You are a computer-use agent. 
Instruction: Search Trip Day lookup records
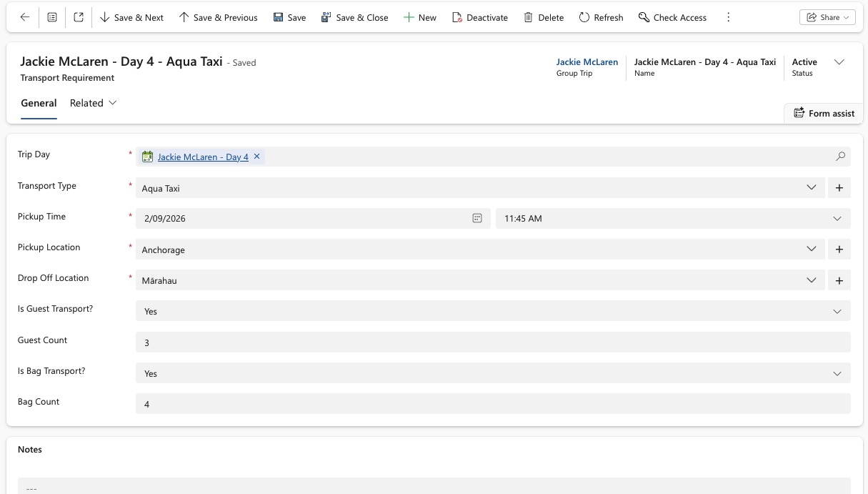coord(840,157)
